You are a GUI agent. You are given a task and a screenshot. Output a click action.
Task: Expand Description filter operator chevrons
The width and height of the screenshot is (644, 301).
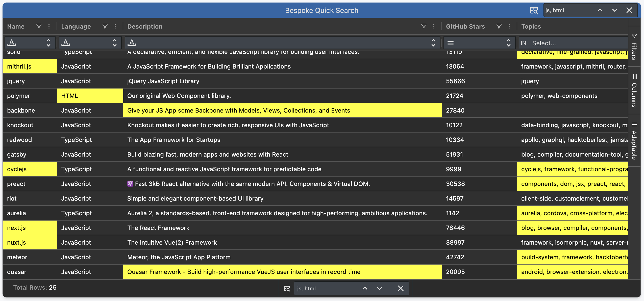coord(433,43)
